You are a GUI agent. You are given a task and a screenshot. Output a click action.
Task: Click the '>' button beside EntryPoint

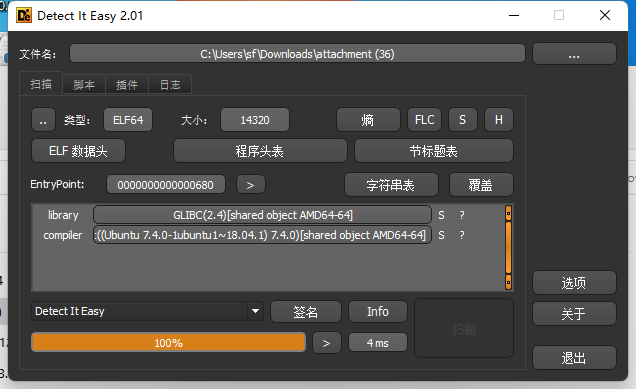click(x=251, y=185)
